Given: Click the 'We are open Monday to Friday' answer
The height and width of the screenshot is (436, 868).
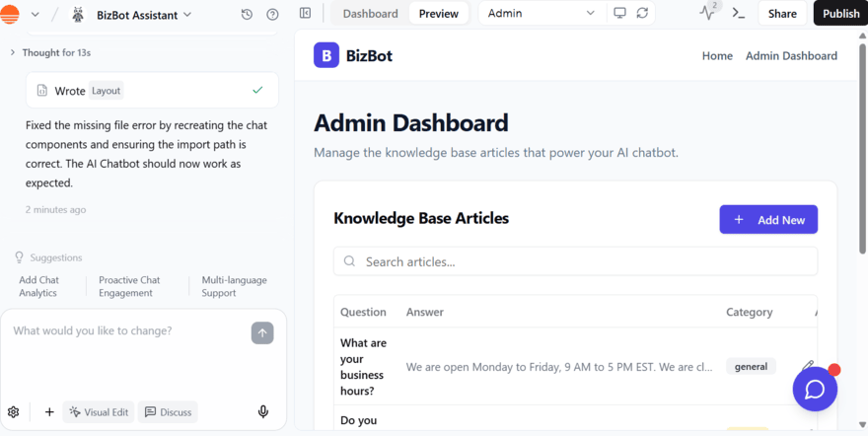Looking at the screenshot, I should click(559, 367).
